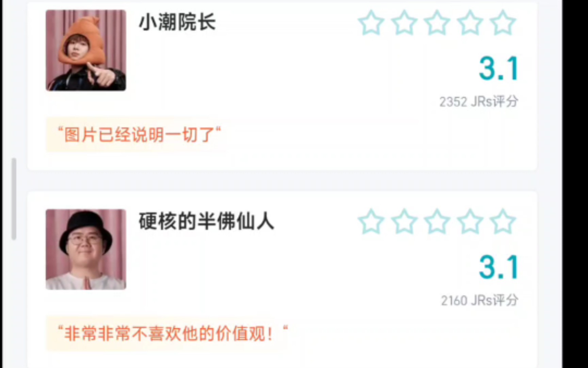This screenshot has width=588, height=368.
Task: Click the vertical scrollbar on left edge
Action: click(14, 199)
